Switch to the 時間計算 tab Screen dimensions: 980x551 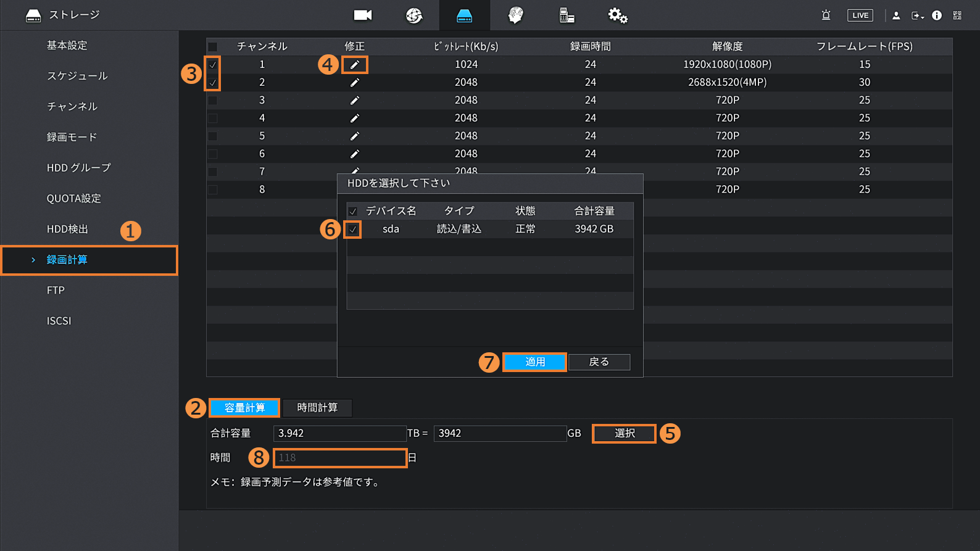(x=317, y=408)
